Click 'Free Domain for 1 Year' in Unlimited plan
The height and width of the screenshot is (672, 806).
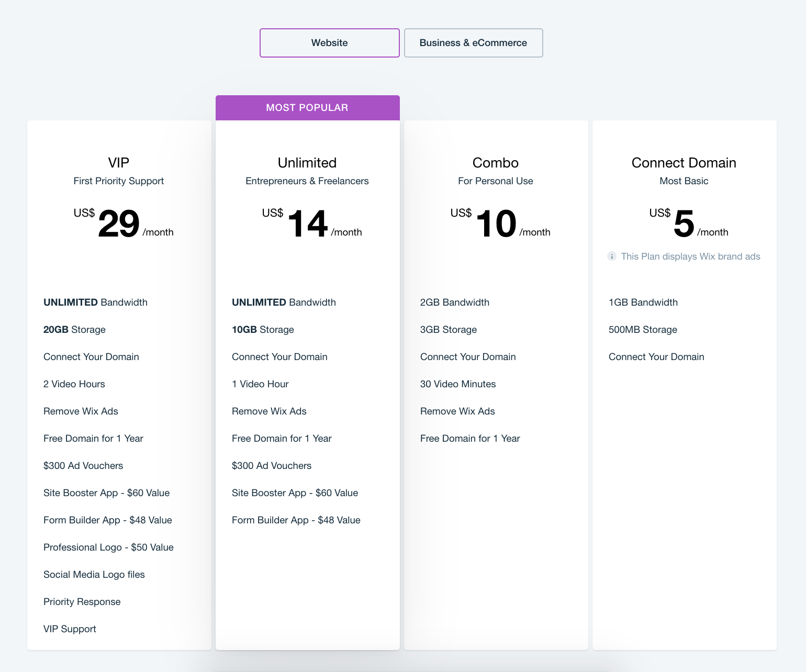pyautogui.click(x=282, y=439)
